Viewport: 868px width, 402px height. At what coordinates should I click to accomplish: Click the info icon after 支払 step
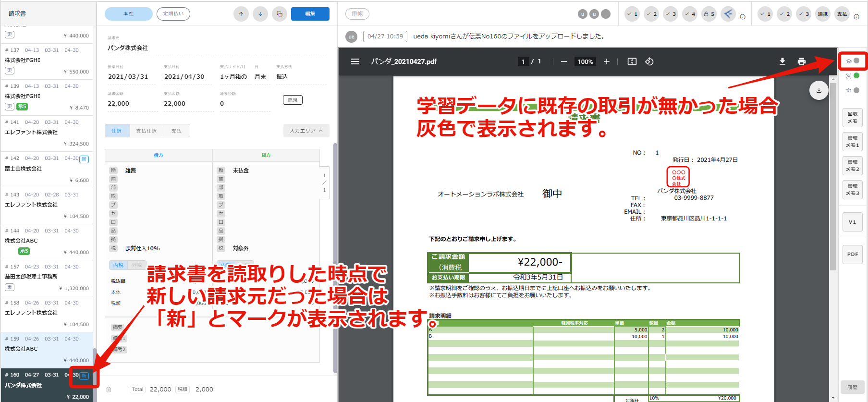pyautogui.click(x=856, y=17)
